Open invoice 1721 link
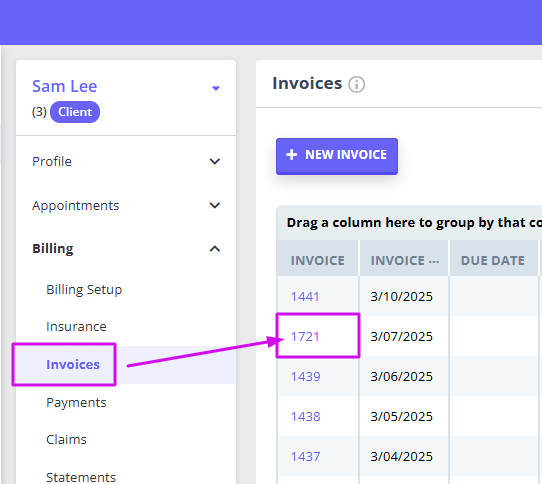The width and height of the screenshot is (542, 484). pos(305,337)
